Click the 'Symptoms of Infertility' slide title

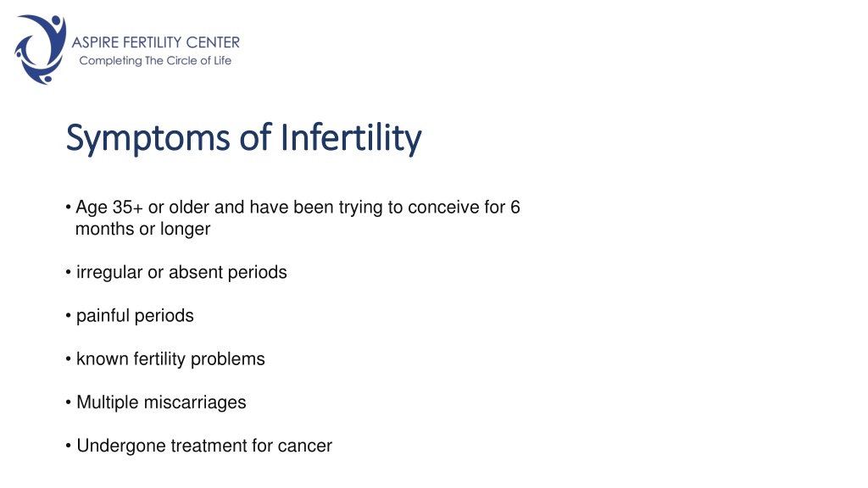(243, 138)
